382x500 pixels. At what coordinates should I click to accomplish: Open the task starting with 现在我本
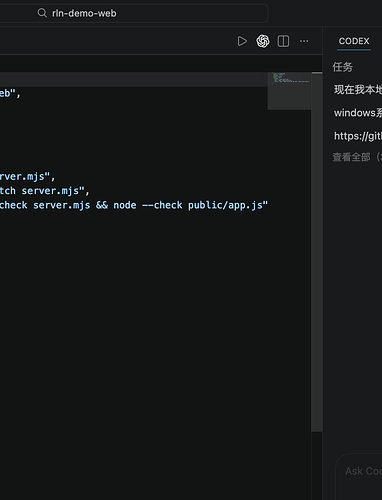tap(358, 89)
